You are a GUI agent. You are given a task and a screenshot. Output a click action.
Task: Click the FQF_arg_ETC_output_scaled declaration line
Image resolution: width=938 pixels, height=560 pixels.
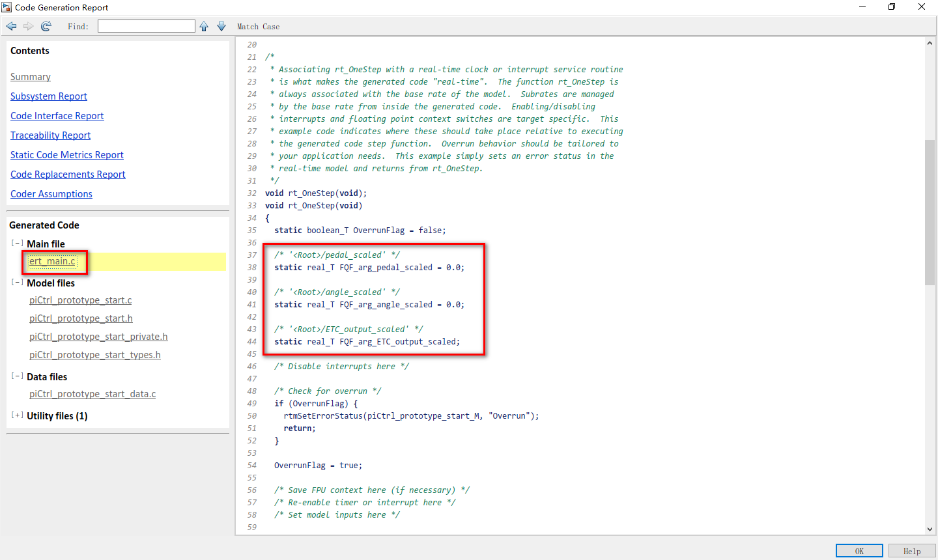click(367, 342)
